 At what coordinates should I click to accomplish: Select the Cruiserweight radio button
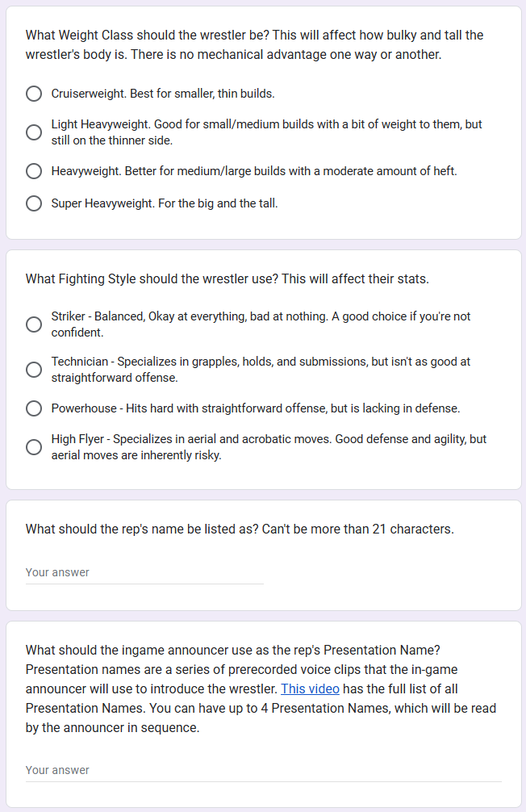point(34,94)
